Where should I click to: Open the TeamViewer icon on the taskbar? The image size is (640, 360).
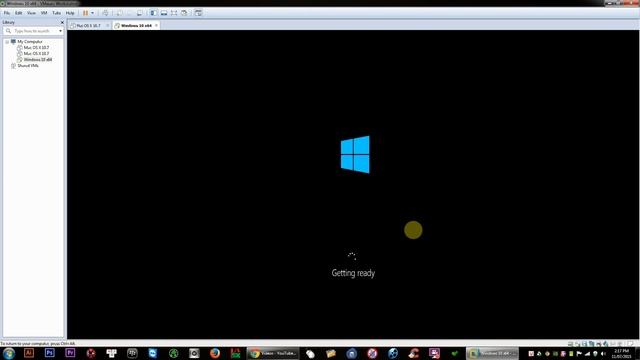[153, 353]
